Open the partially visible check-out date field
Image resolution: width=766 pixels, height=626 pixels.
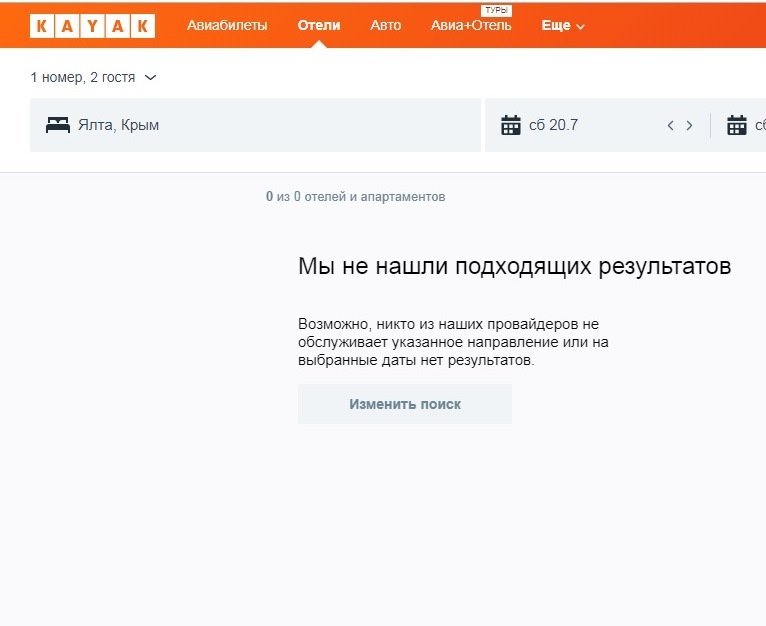758,125
